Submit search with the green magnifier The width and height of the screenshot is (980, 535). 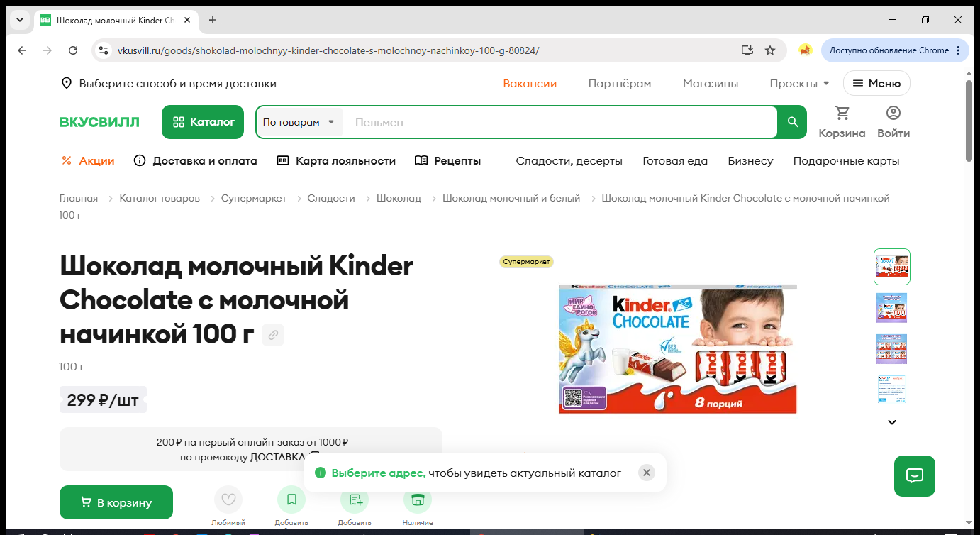click(793, 122)
